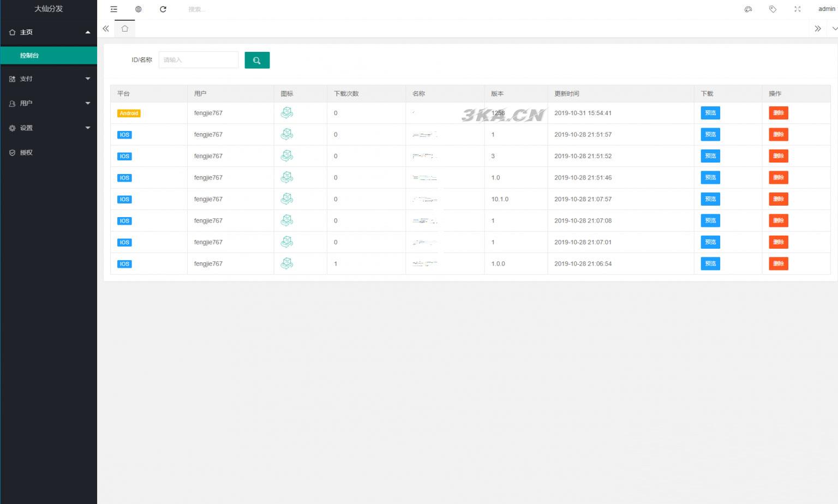Click blue 预览 button for the Android row
838x504 pixels.
pyautogui.click(x=710, y=113)
